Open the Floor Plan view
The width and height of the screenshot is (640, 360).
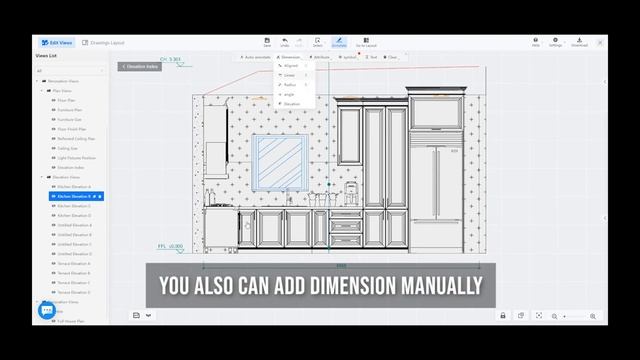(66, 100)
